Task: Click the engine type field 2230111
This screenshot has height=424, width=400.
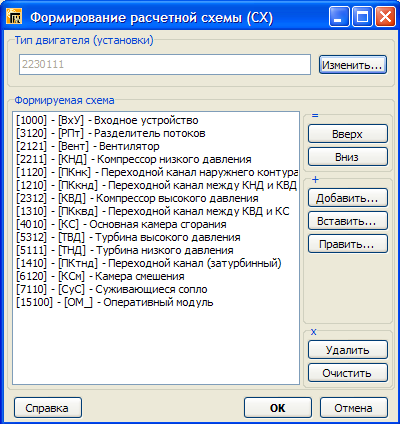Action: coord(165,64)
